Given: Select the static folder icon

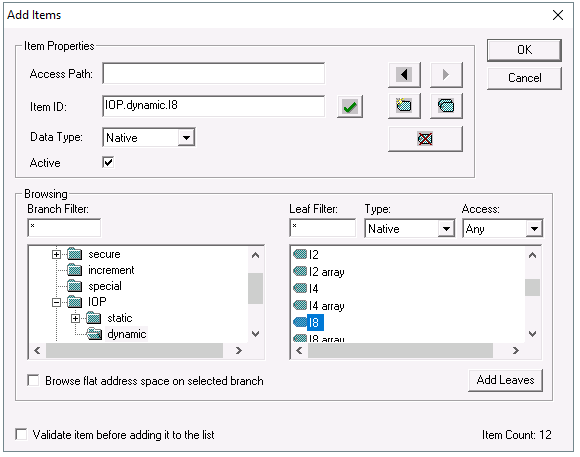Looking at the screenshot, I should (94, 318).
